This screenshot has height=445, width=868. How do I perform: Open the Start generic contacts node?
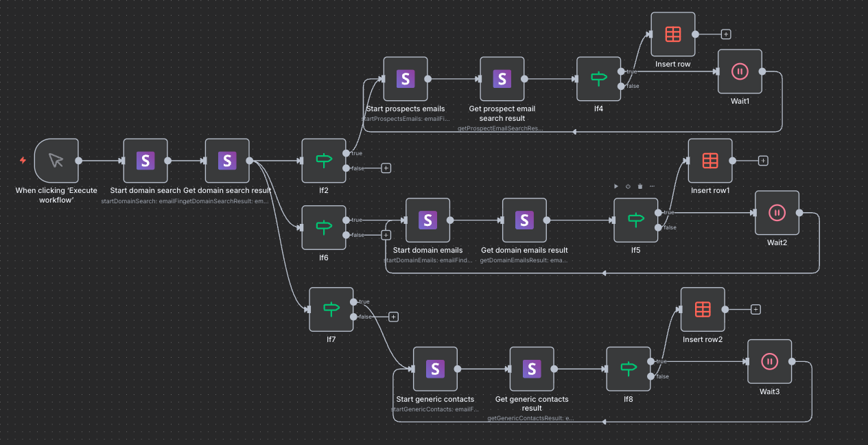(435, 369)
